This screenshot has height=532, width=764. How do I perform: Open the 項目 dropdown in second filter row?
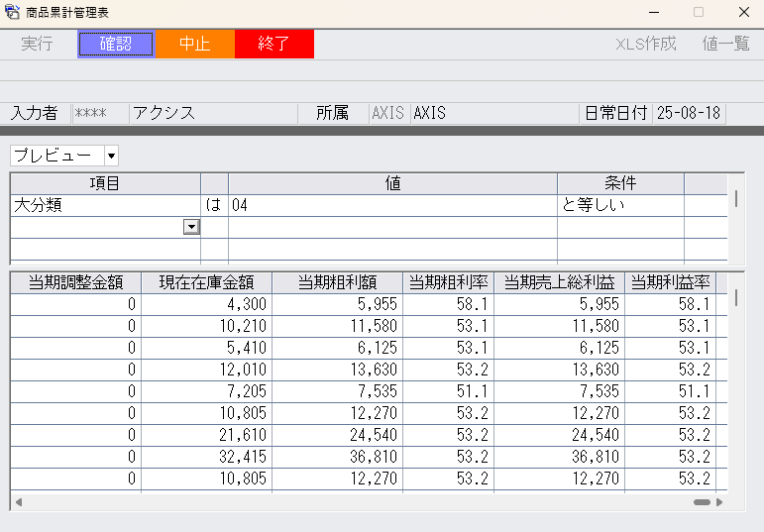(191, 227)
